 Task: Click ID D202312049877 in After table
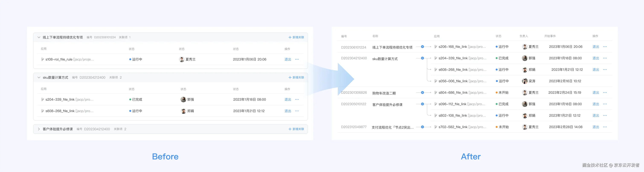[354, 127]
